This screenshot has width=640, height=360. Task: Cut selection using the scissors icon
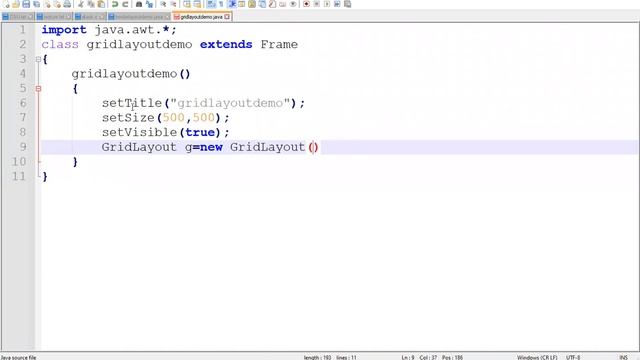tap(80, 4)
